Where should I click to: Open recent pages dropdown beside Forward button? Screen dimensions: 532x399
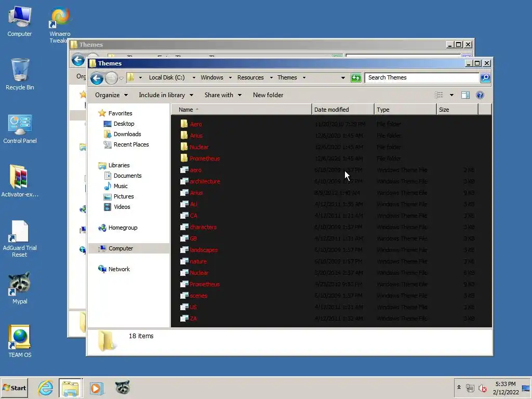pos(121,78)
